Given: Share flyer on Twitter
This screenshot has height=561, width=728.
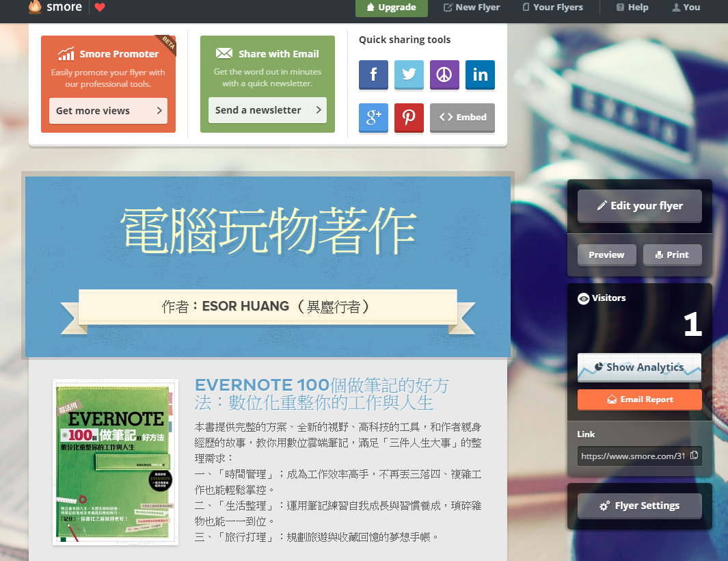Looking at the screenshot, I should (x=409, y=75).
